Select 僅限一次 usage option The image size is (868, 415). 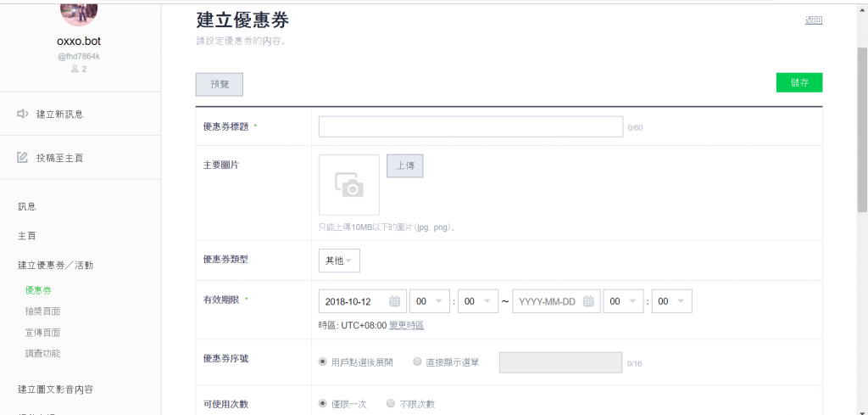click(323, 404)
